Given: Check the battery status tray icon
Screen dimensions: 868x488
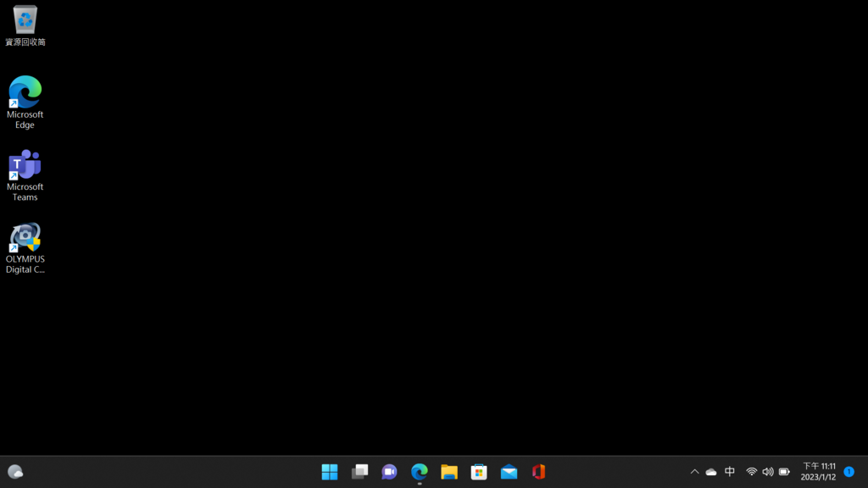Looking at the screenshot, I should (x=784, y=472).
